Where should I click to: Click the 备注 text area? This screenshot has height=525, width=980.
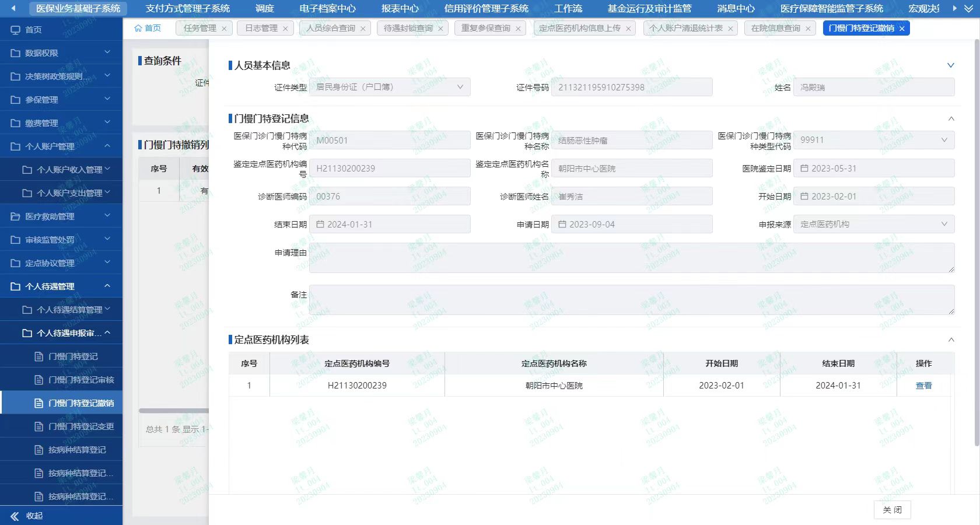(x=632, y=300)
